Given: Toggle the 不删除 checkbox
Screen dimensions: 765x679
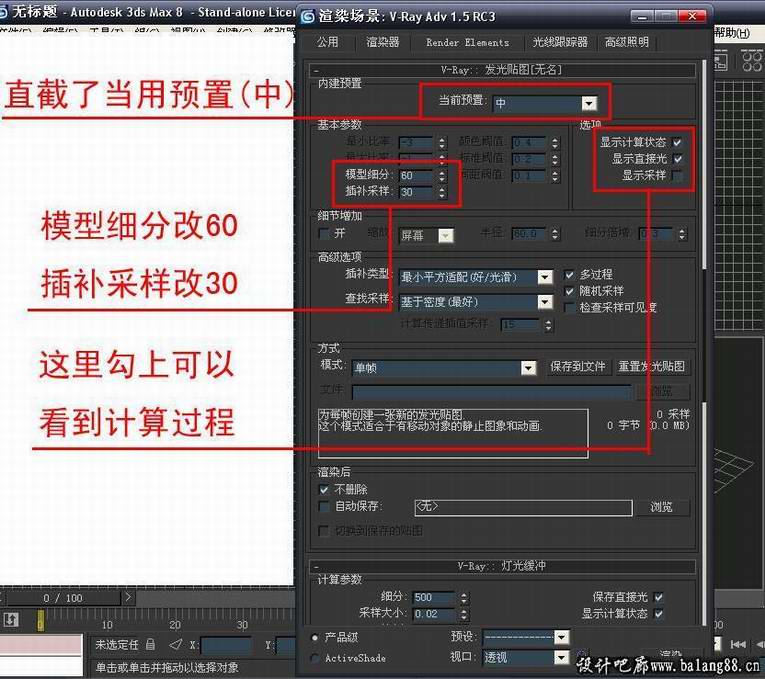Looking at the screenshot, I should point(323,489).
